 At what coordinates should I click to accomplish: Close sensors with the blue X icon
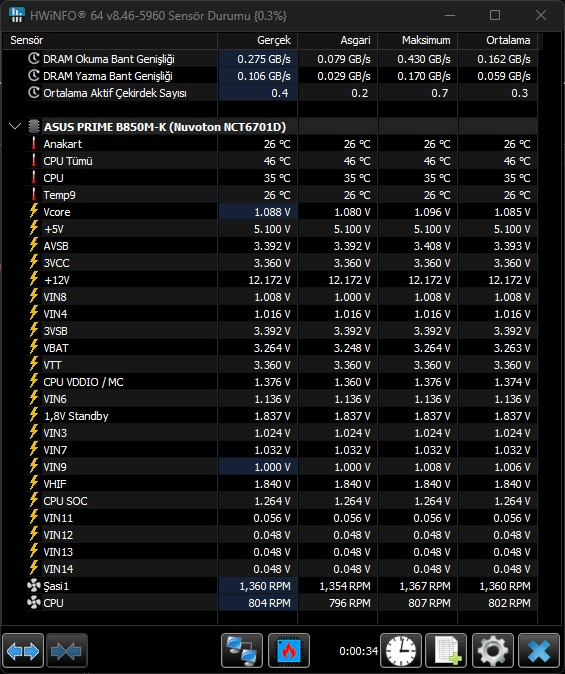539,651
